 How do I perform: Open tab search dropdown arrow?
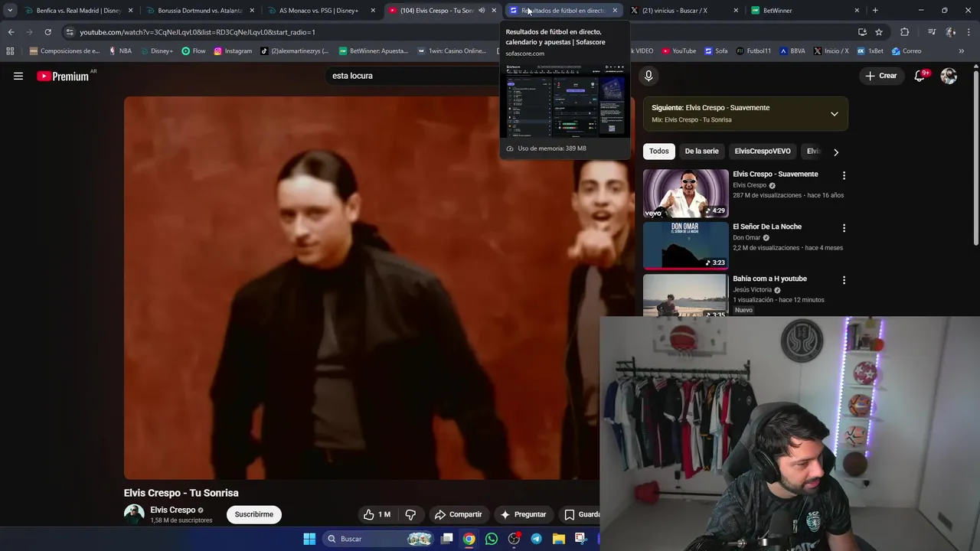pos(10,10)
